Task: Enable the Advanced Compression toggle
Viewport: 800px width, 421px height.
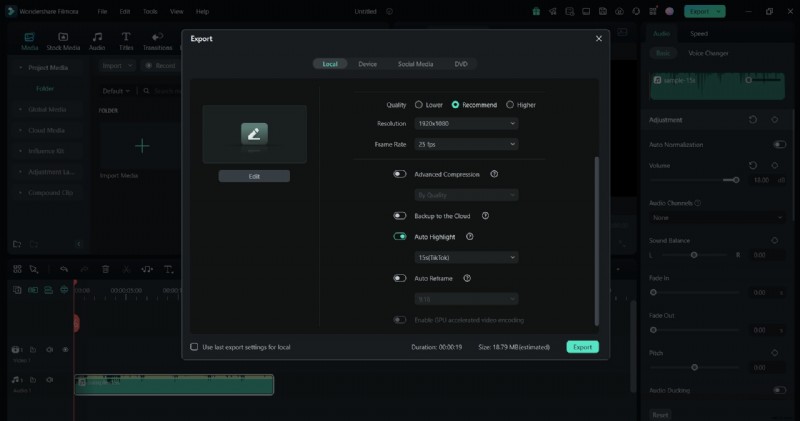Action: point(400,174)
